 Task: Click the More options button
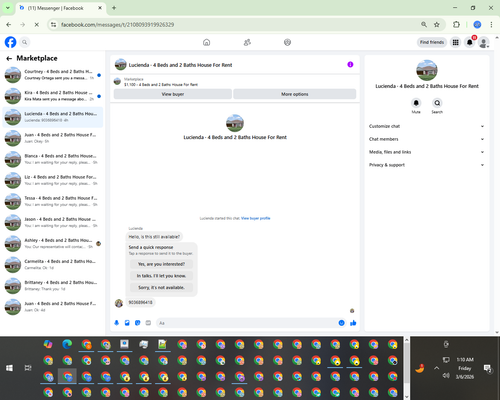point(295,94)
